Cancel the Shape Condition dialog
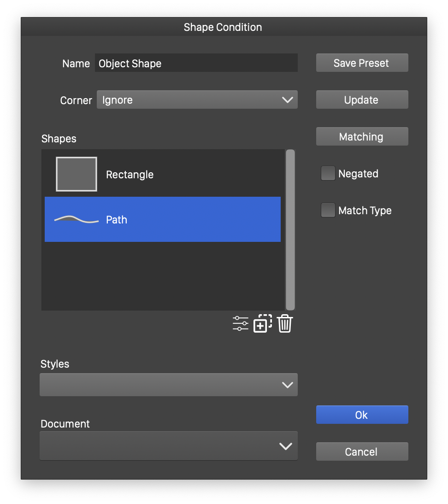This screenshot has height=504, width=448. (x=362, y=452)
